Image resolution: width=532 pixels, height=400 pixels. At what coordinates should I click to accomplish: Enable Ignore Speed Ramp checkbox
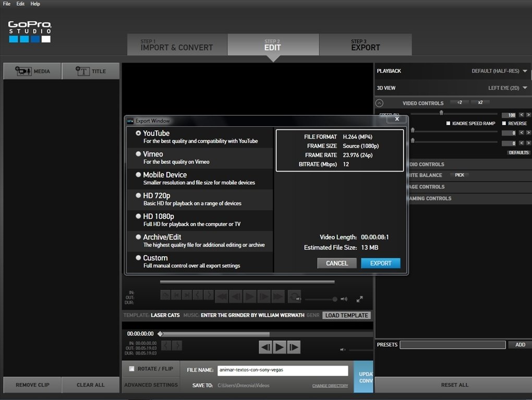tap(448, 123)
